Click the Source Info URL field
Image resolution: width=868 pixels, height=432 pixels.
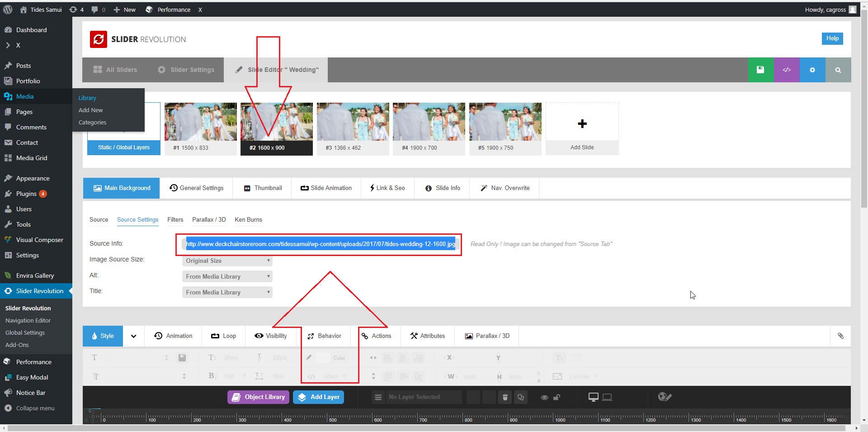tap(321, 244)
